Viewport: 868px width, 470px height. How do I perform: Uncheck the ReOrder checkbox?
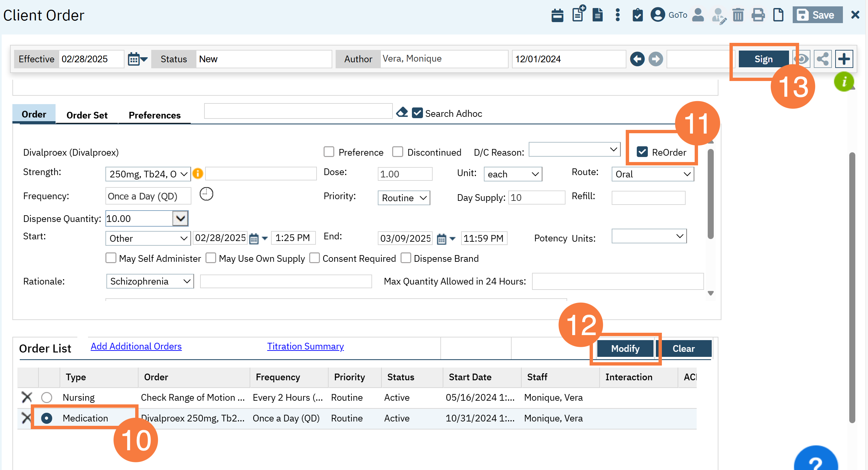(x=642, y=152)
